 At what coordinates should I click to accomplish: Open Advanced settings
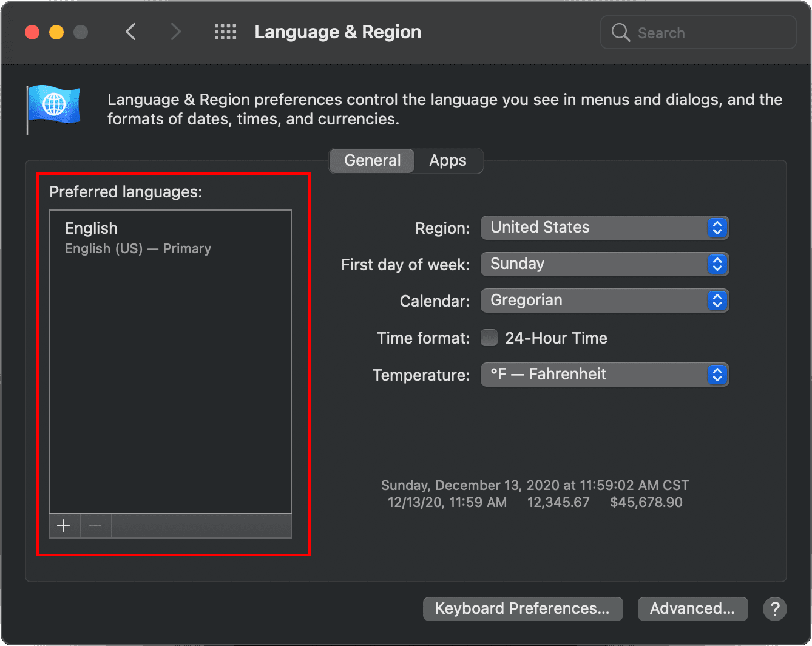click(692, 608)
